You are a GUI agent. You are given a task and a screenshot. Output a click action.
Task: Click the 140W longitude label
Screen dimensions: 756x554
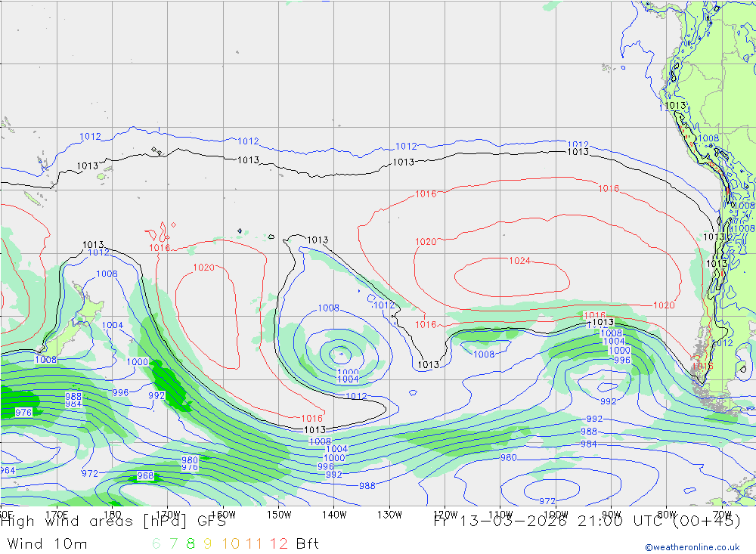click(x=334, y=515)
